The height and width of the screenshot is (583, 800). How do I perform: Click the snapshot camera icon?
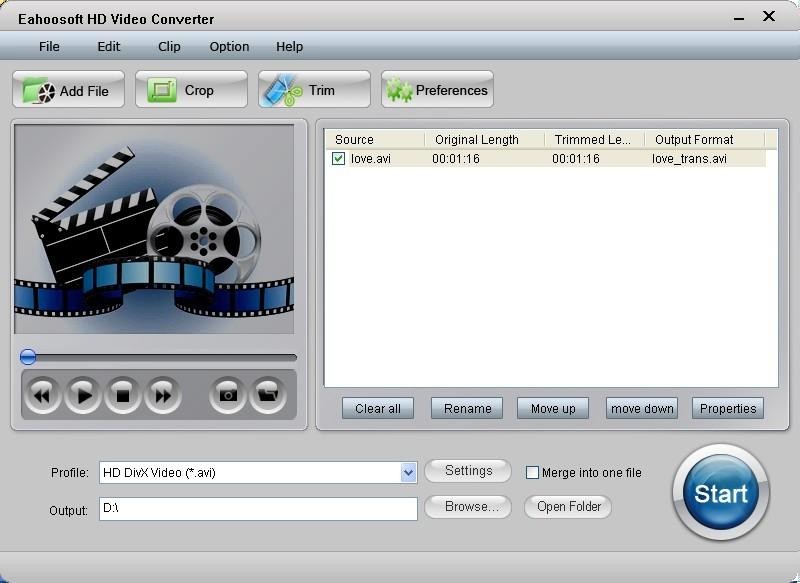coord(226,394)
